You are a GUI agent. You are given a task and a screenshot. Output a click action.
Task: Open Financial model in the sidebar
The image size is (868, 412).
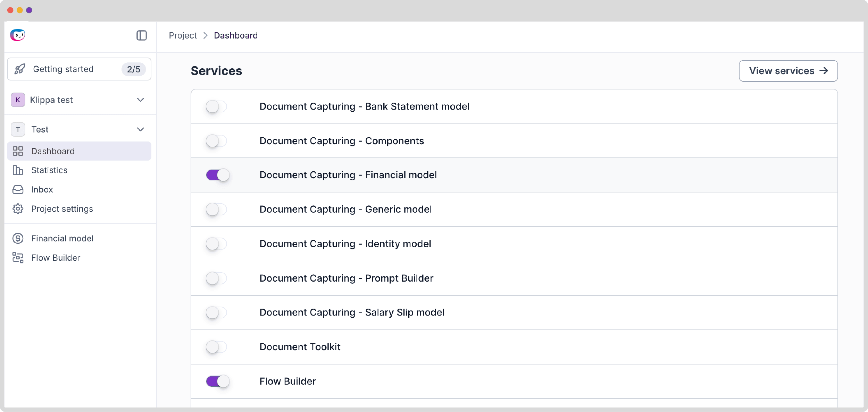click(79, 238)
